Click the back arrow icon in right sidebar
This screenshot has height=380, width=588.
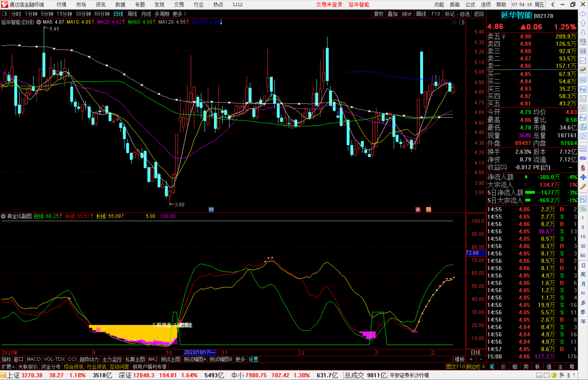pyautogui.click(x=583, y=14)
